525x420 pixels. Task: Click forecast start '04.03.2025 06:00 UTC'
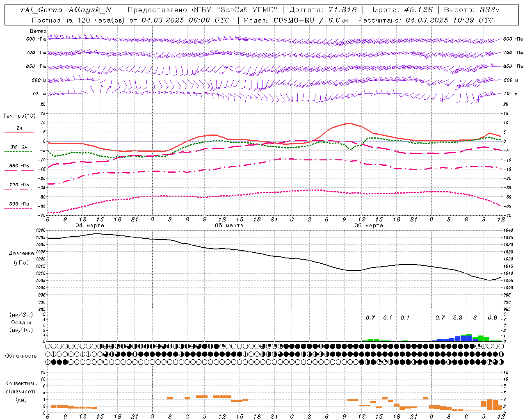coord(185,20)
